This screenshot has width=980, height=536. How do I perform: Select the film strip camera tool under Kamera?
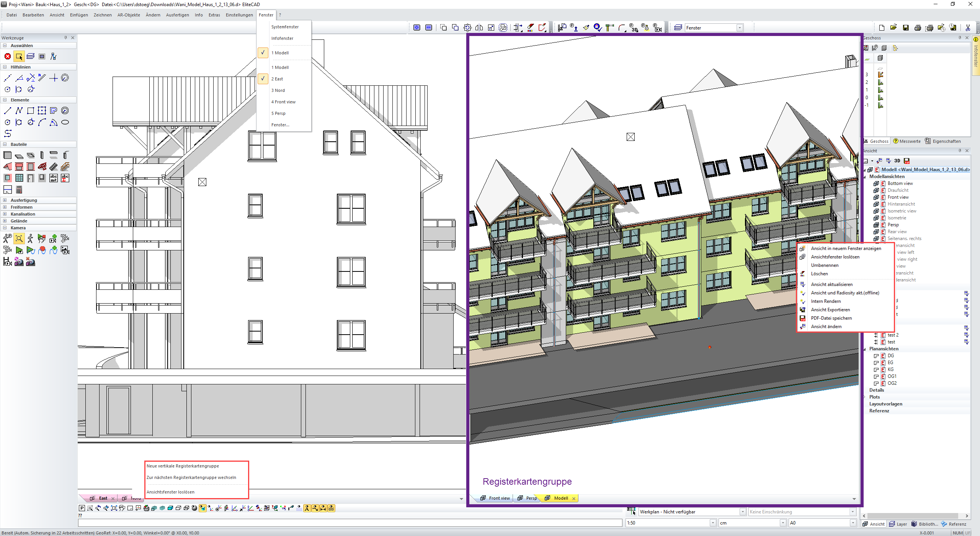click(8, 262)
